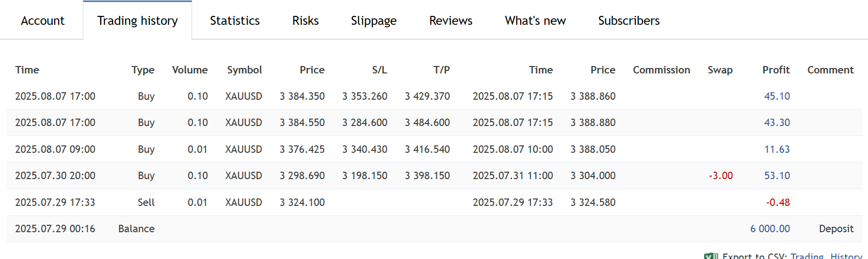
Task: Click the Swap column header
Action: (720, 70)
